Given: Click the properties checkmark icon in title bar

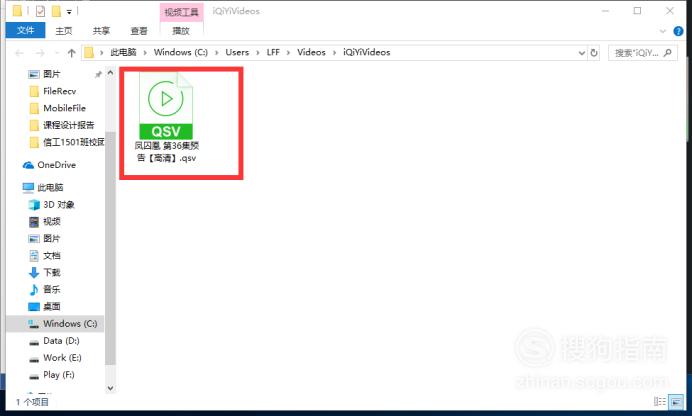Looking at the screenshot, I should click(x=40, y=11).
